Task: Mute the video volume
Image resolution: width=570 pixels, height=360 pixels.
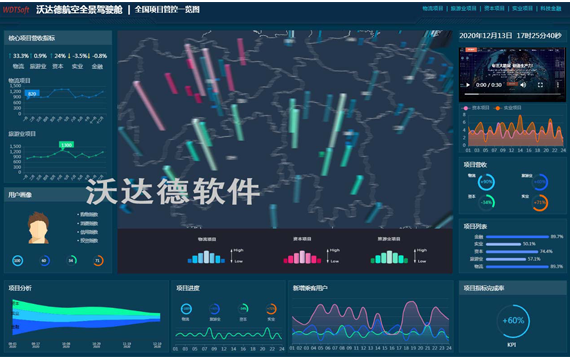Action: tap(523, 85)
